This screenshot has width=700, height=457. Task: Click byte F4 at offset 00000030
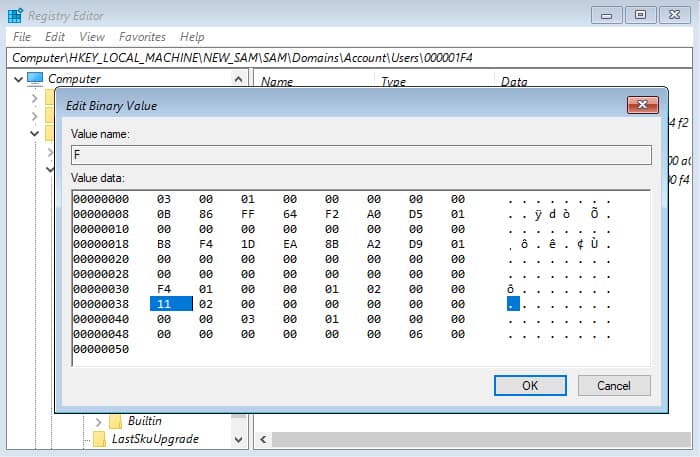click(x=164, y=289)
